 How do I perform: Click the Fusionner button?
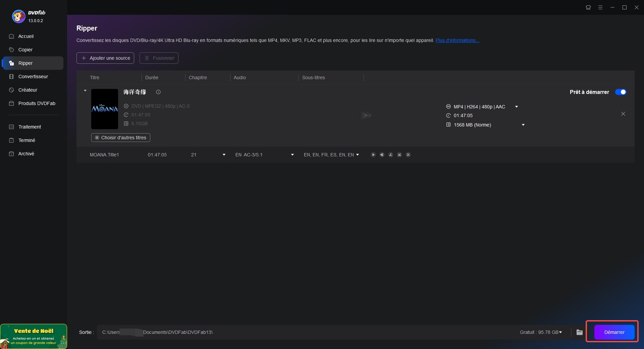[159, 58]
